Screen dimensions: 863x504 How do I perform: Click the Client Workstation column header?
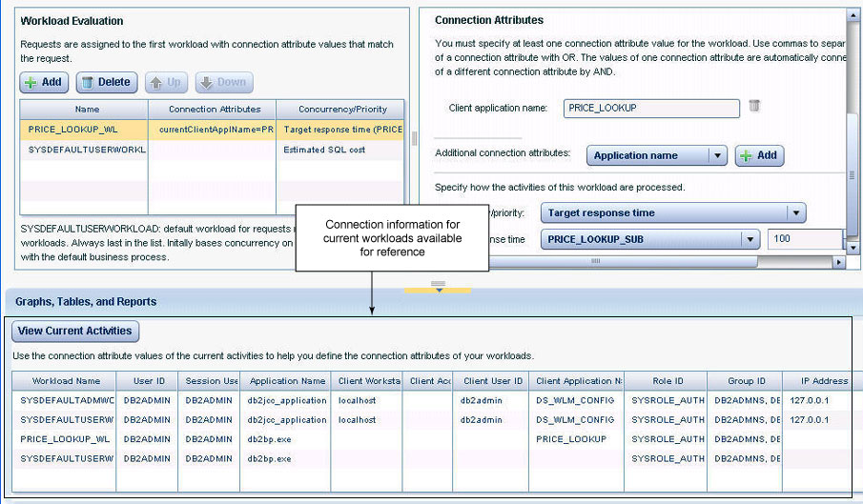(366, 381)
